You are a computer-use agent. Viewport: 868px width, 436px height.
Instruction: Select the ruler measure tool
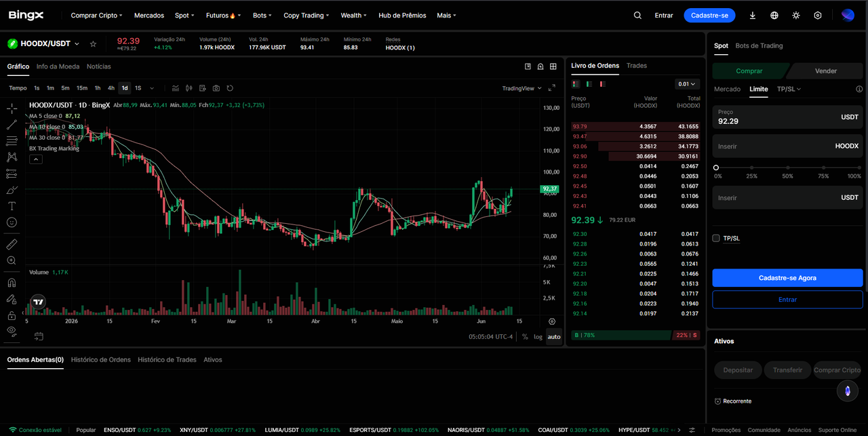click(12, 244)
